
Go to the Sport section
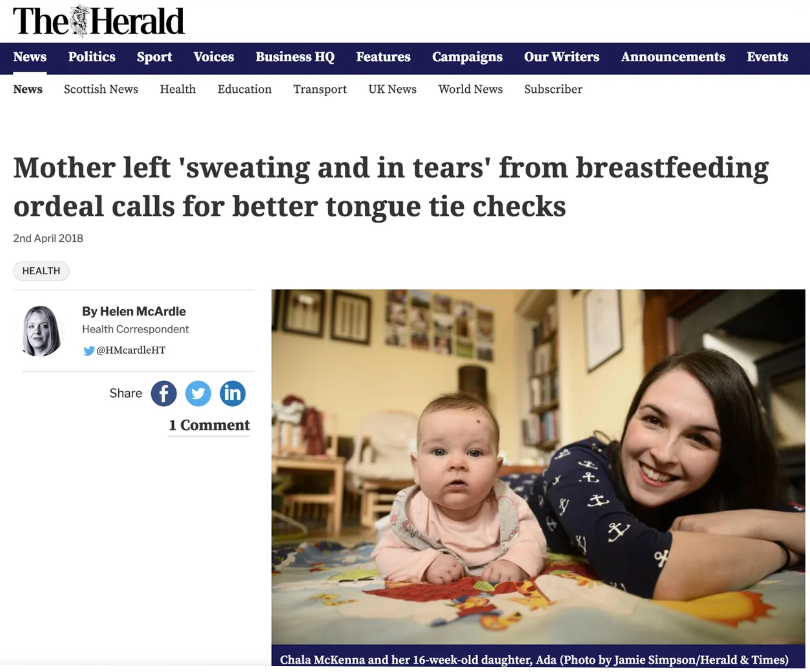coord(154,57)
